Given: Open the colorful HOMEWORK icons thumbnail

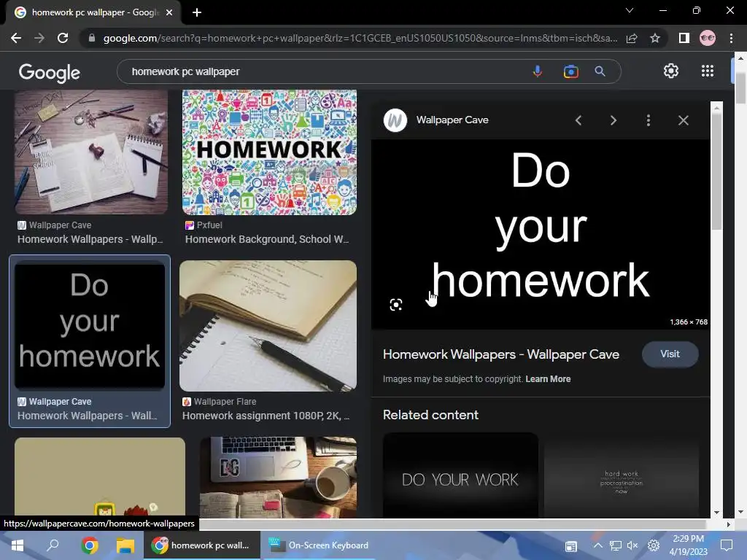Looking at the screenshot, I should 269,152.
